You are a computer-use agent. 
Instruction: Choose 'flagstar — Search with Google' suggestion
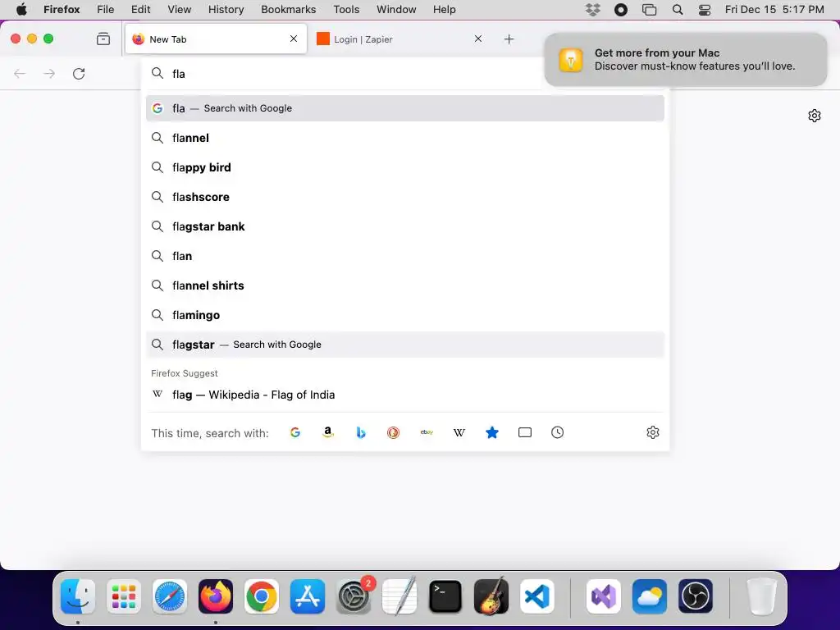click(x=405, y=345)
